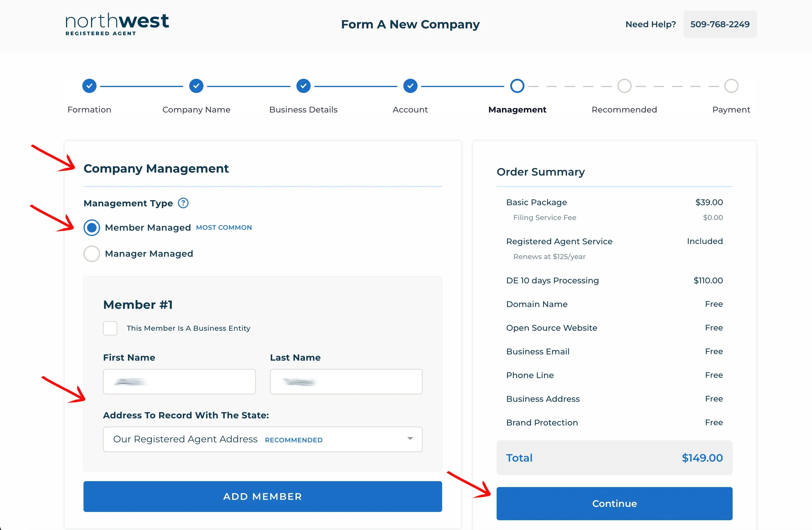Screen dimensions: 812x530
Task: Click the Payment step empty circle
Action: [x=731, y=86]
